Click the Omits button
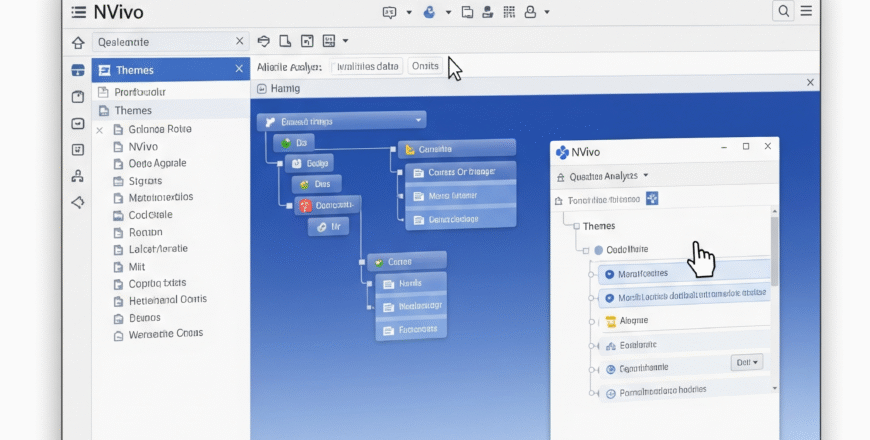This screenshot has height=440, width=870. 425,66
